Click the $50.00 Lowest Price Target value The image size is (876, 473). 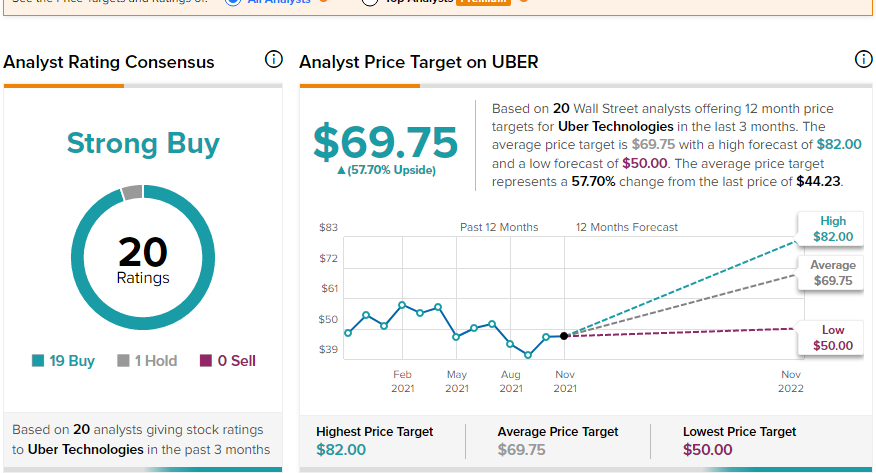[707, 450]
